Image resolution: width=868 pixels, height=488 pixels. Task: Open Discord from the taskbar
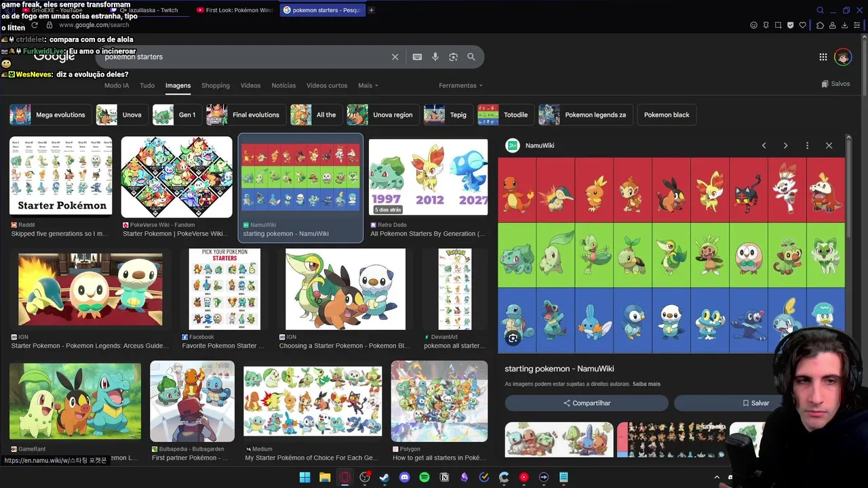pos(405,477)
